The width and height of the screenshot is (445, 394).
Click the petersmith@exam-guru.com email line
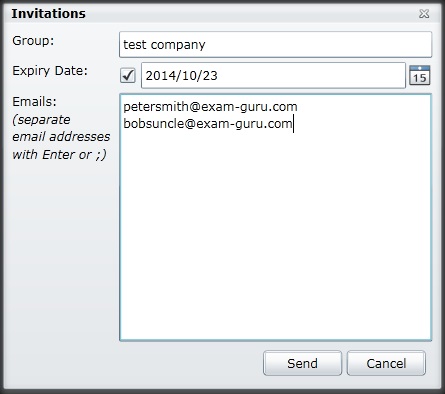(x=210, y=107)
